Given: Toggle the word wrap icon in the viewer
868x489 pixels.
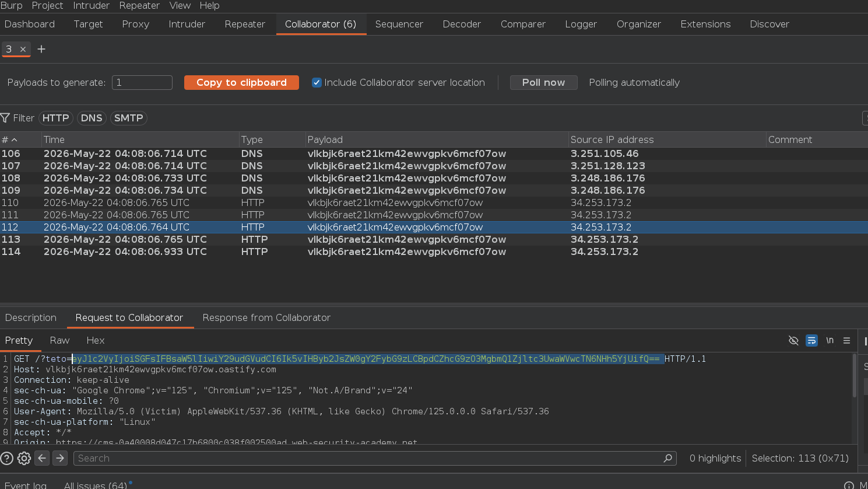Looking at the screenshot, I should pos(811,341).
